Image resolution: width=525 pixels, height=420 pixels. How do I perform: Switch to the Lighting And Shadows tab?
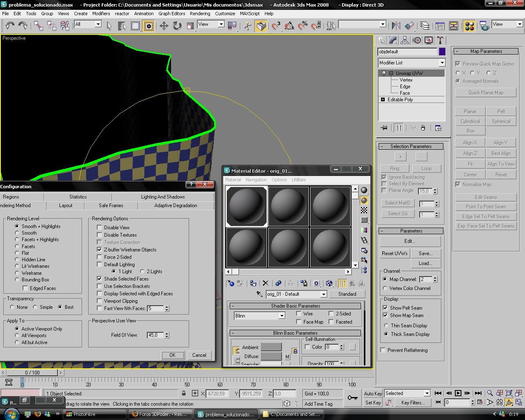click(x=163, y=197)
